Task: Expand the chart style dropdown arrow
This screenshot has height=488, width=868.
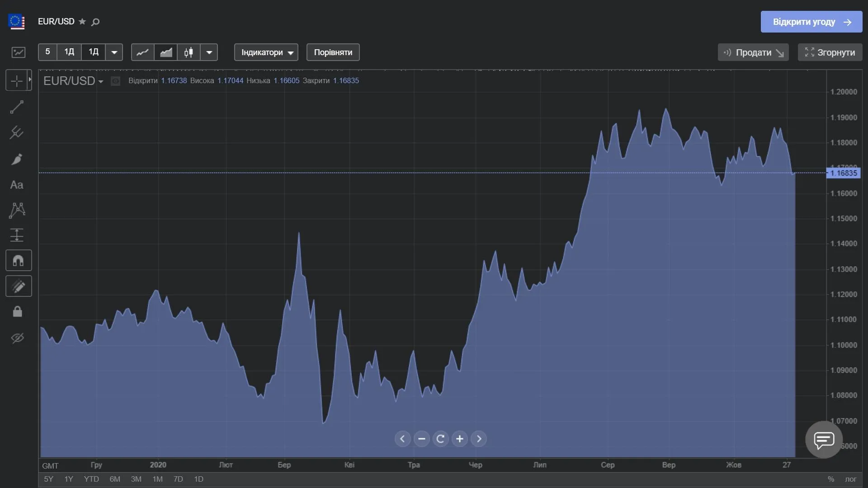Action: click(209, 52)
